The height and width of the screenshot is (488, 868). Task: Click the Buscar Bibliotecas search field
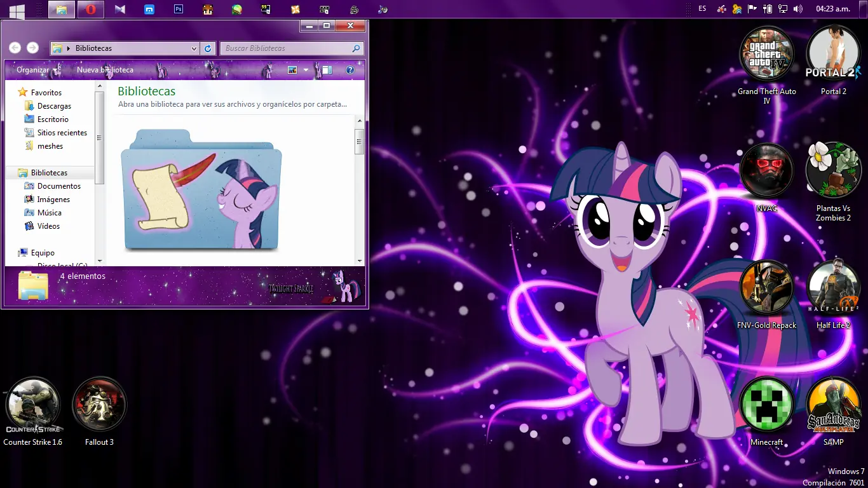tap(292, 48)
